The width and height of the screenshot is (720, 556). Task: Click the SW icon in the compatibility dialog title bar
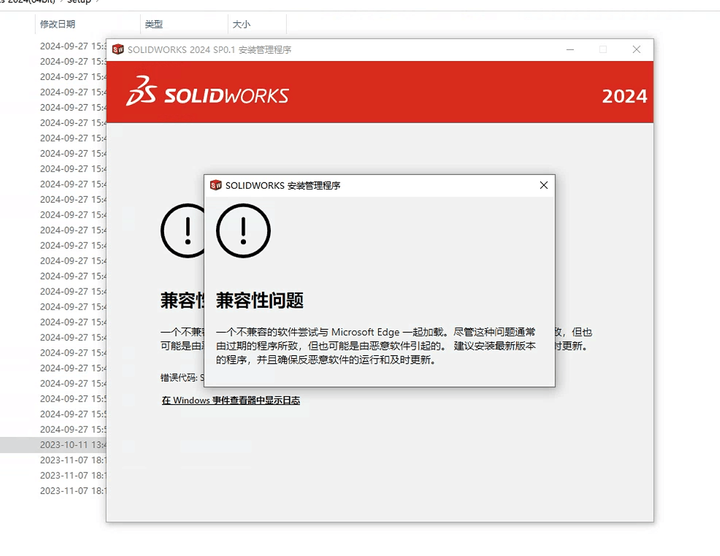(215, 185)
